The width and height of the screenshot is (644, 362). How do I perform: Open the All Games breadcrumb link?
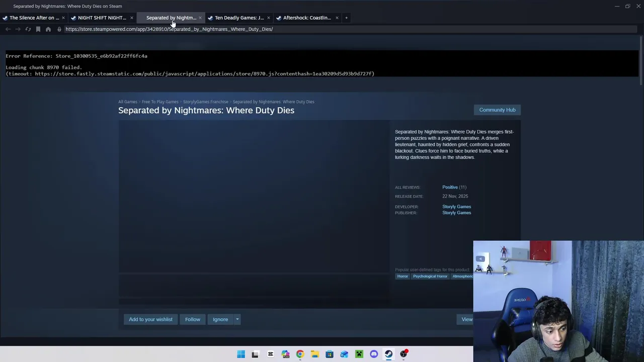tap(128, 102)
